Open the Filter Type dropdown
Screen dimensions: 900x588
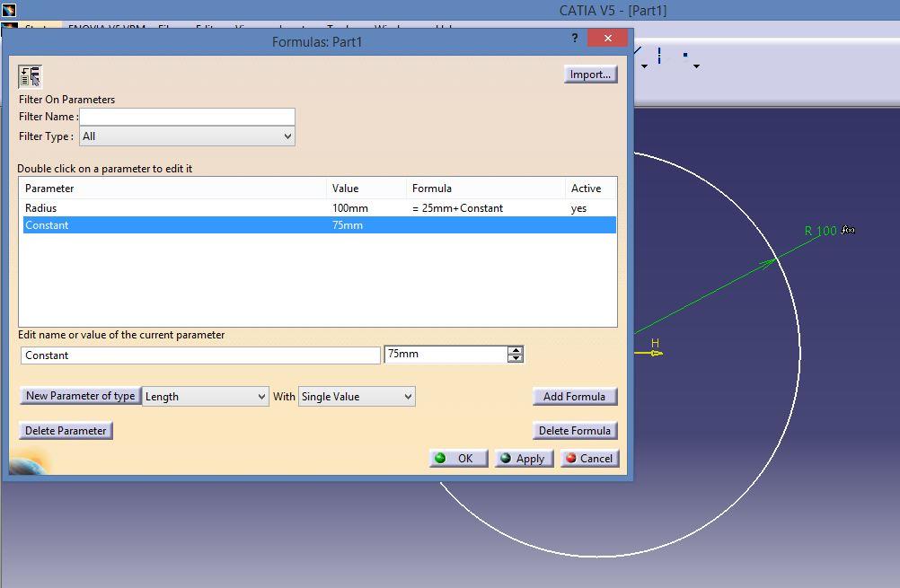point(187,136)
